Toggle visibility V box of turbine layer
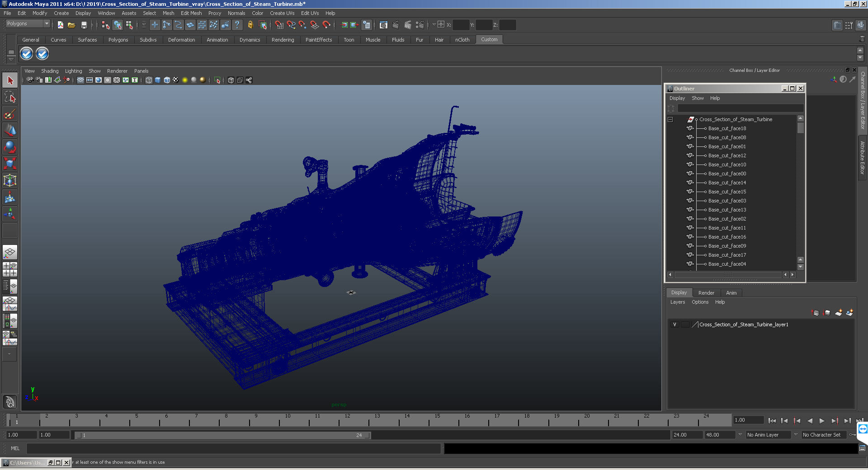868x470 pixels. (x=675, y=324)
